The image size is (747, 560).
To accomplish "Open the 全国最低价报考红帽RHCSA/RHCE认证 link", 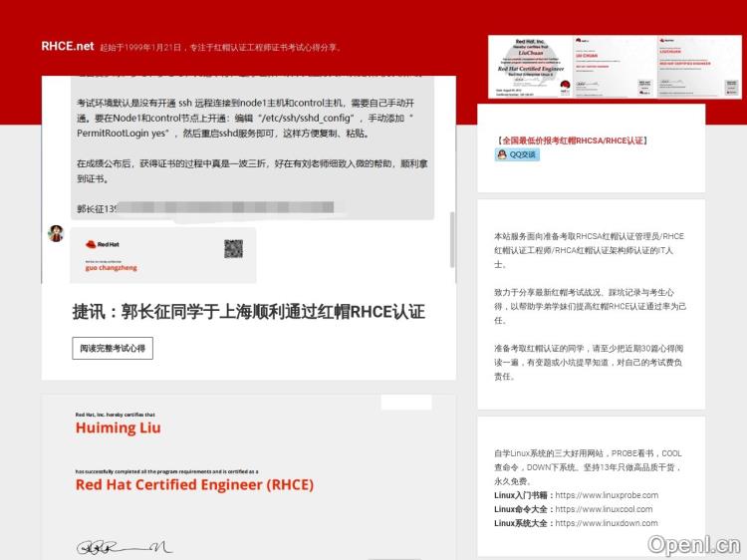I will pos(573,140).
